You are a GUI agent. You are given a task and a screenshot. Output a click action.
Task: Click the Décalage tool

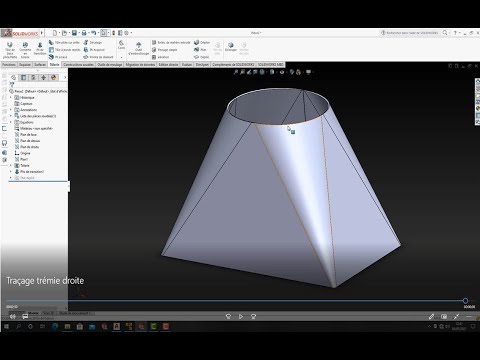click(93, 43)
